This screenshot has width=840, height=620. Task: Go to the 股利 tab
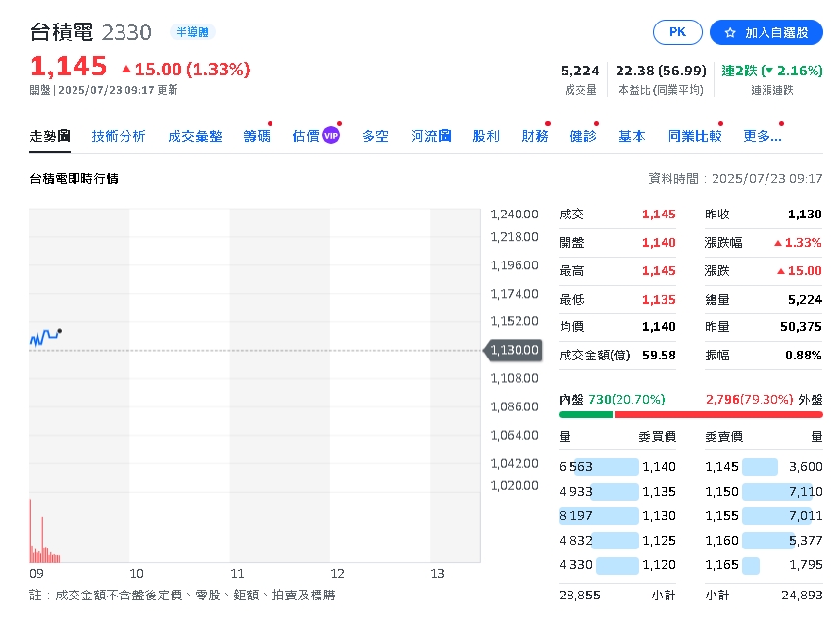486,136
